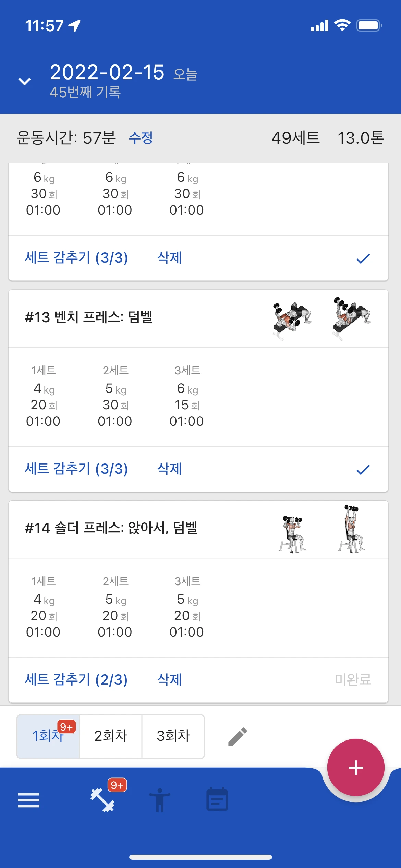The width and height of the screenshot is (401, 868).
Task: Switch to the 3회차 tab
Action: pyautogui.click(x=173, y=736)
